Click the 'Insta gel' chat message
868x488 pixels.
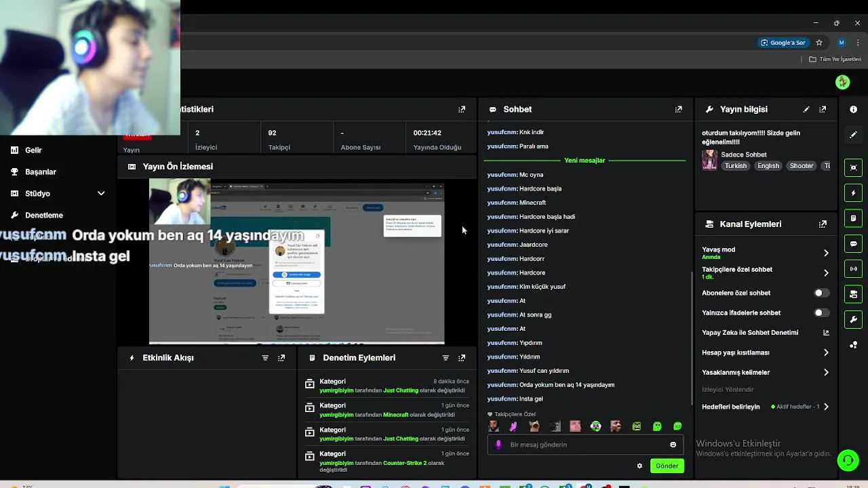[x=531, y=399]
